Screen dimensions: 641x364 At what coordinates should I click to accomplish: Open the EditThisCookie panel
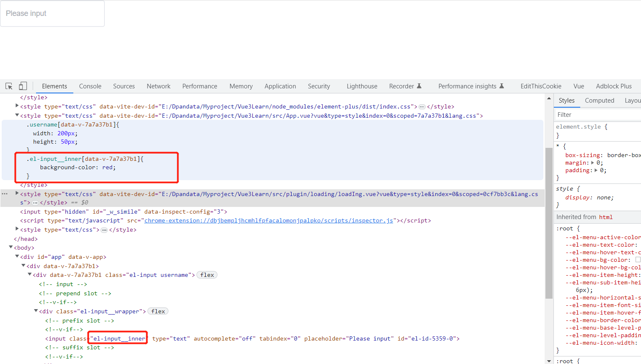540,86
